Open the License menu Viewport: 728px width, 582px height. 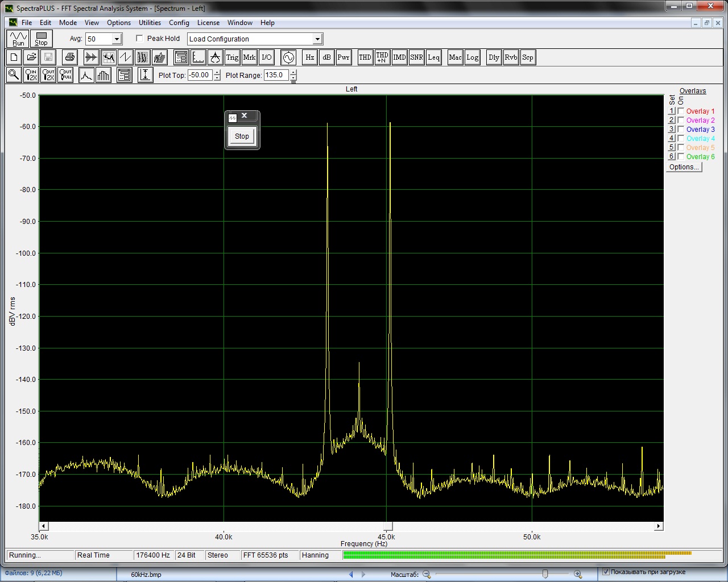pyautogui.click(x=208, y=23)
